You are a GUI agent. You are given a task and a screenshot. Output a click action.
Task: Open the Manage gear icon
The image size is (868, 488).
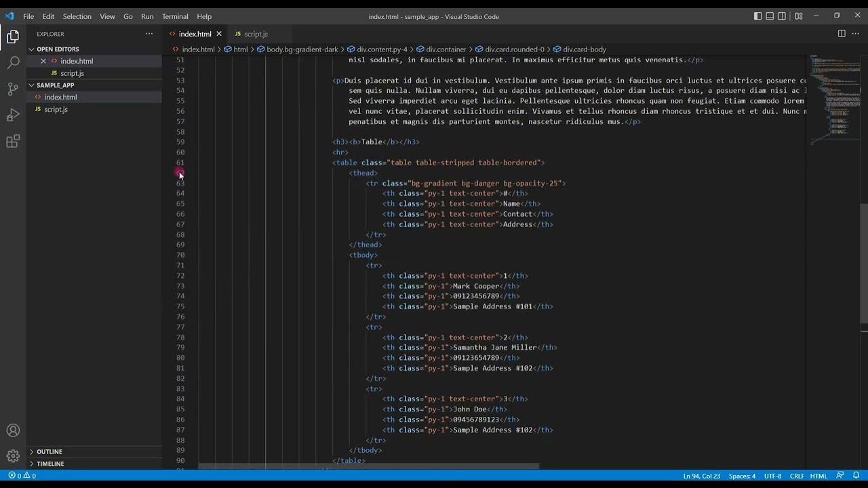pyautogui.click(x=13, y=456)
